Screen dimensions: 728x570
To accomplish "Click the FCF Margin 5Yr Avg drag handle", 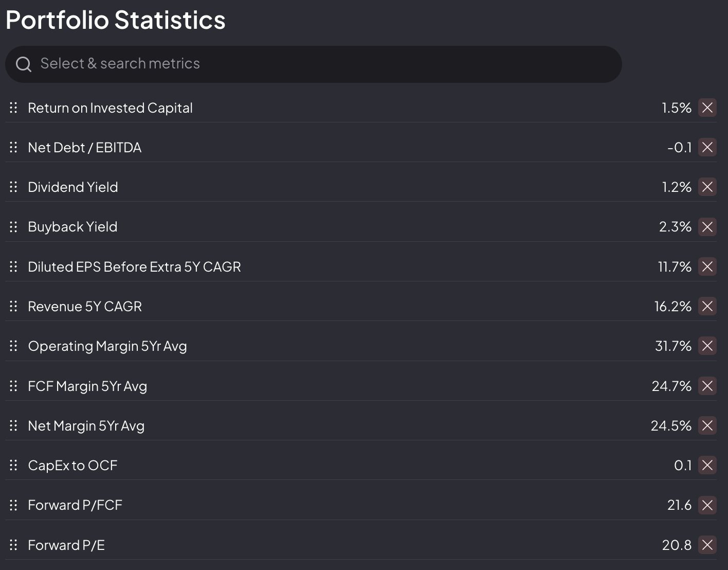I will 13,386.
